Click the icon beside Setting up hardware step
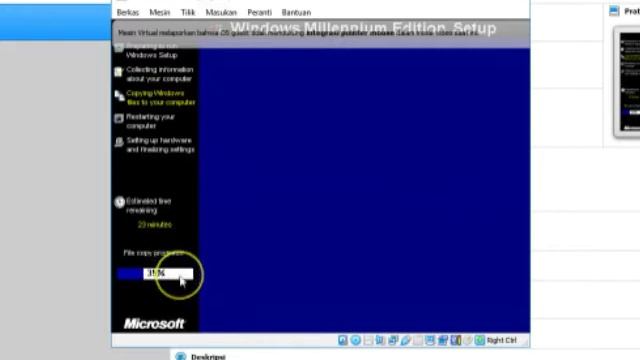The image size is (640, 360). [x=119, y=142]
